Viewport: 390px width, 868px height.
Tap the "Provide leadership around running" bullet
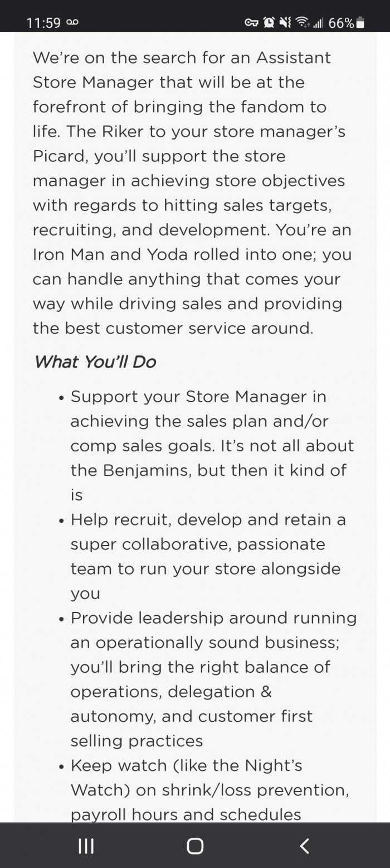click(213, 679)
